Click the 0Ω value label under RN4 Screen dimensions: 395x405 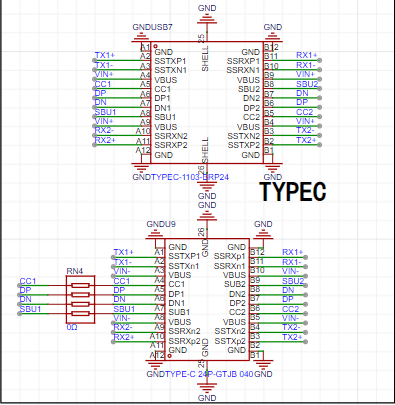click(72, 327)
